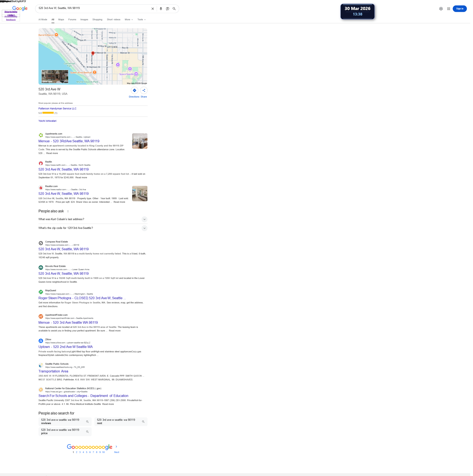Open the Street View thumbnail on map
This screenshot has height=476, width=473.
click(x=55, y=77)
